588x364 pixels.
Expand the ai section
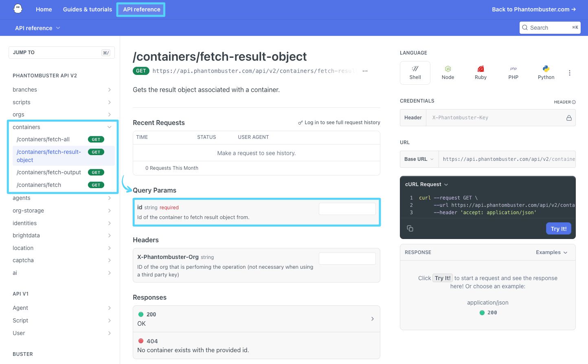click(x=110, y=273)
